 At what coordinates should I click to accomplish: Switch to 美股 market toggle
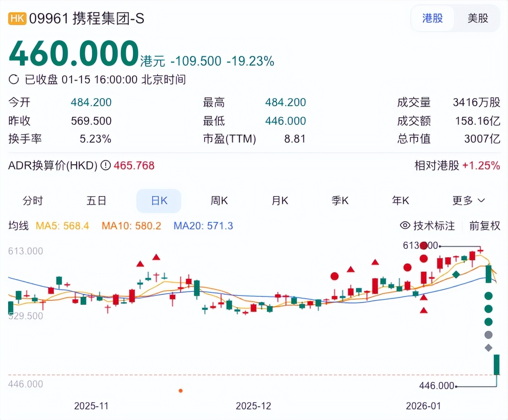tap(478, 18)
